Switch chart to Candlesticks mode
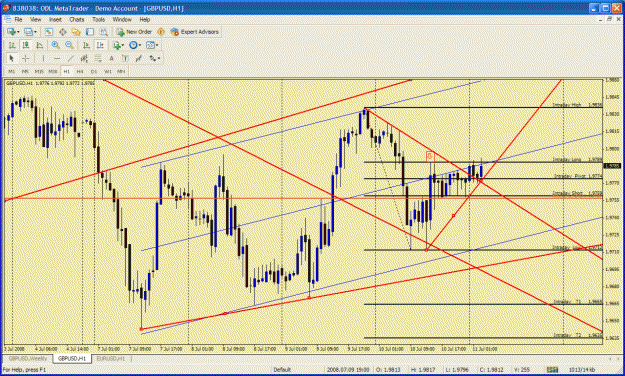Screen dimensions: 625x376 tap(26, 45)
